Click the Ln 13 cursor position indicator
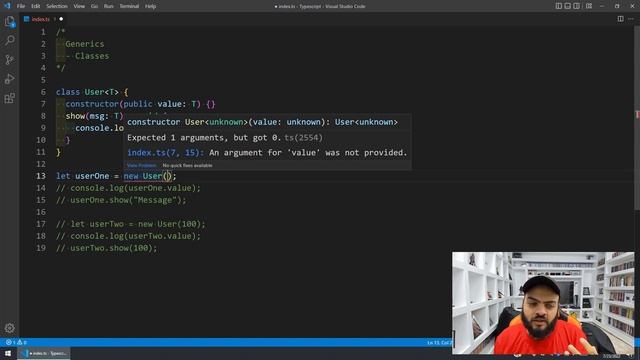 440,342
